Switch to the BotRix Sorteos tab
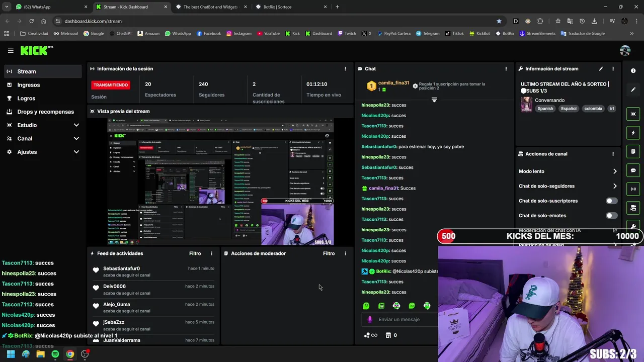Screen dimensions: 644x362 click(291, 7)
